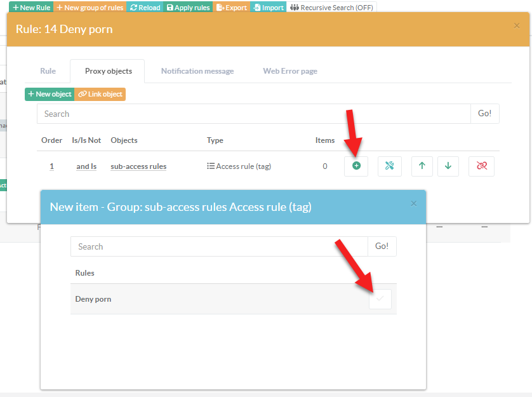
Task: Click the Link object button
Action: coord(100,94)
